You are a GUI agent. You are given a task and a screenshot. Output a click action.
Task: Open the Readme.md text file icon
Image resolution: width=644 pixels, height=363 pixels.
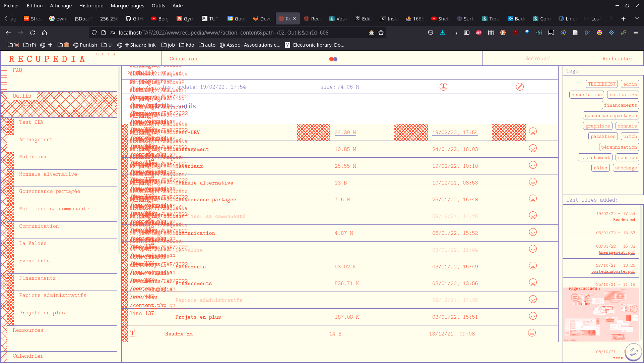pyautogui.click(x=133, y=333)
